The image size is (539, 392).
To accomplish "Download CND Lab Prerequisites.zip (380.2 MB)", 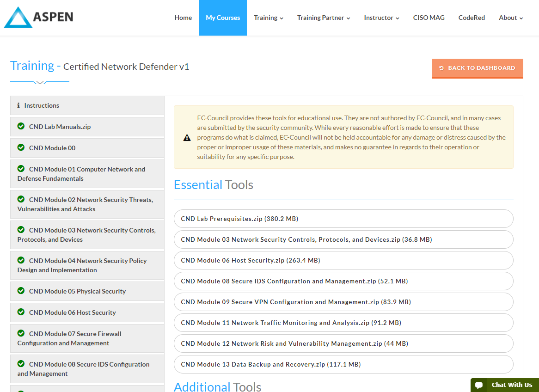I will (x=343, y=219).
